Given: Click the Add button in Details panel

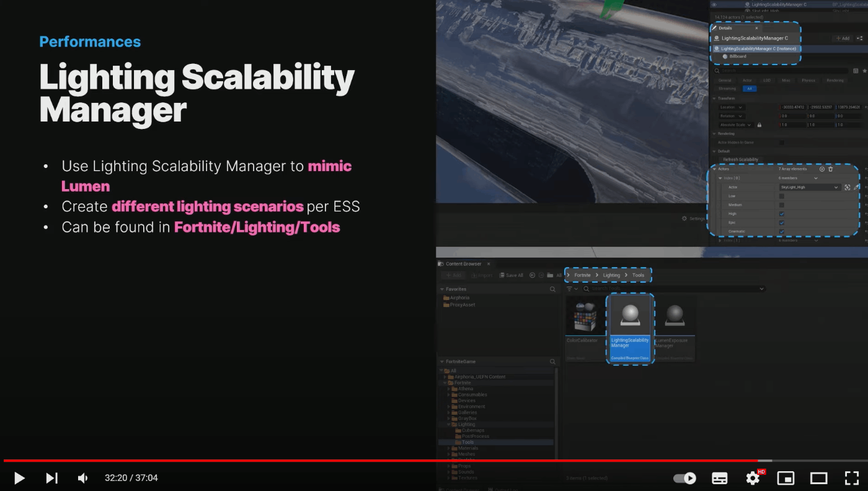Looking at the screenshot, I should click(x=842, y=38).
